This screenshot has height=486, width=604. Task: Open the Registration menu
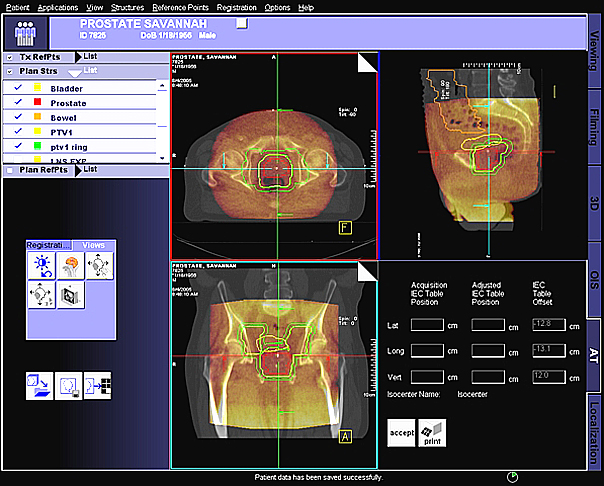point(237,7)
